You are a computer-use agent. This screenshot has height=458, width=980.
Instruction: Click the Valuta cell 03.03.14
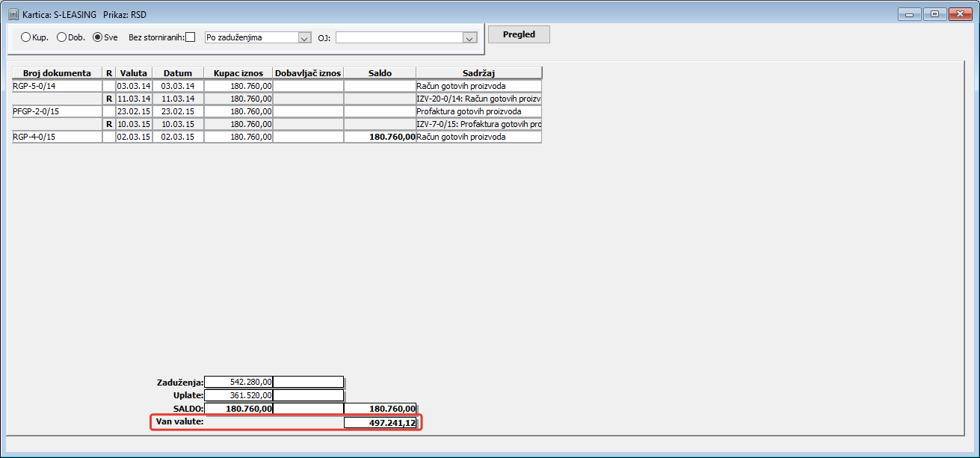pos(135,86)
